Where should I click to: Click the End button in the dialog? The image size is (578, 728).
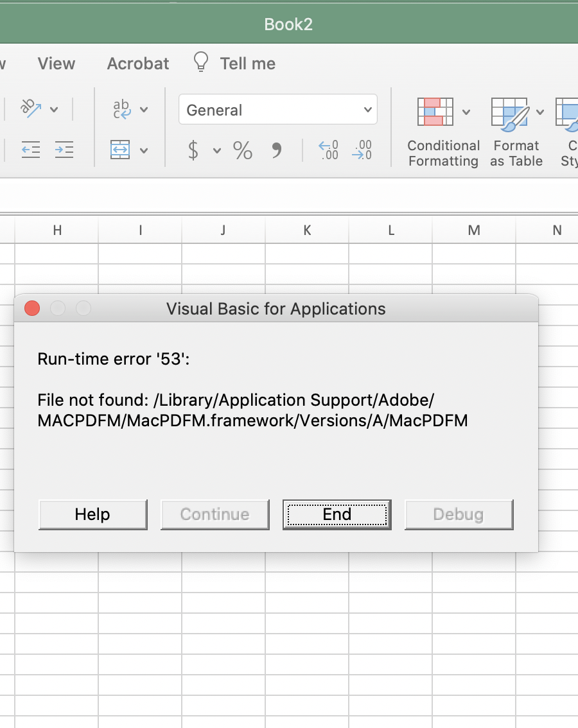[337, 514]
